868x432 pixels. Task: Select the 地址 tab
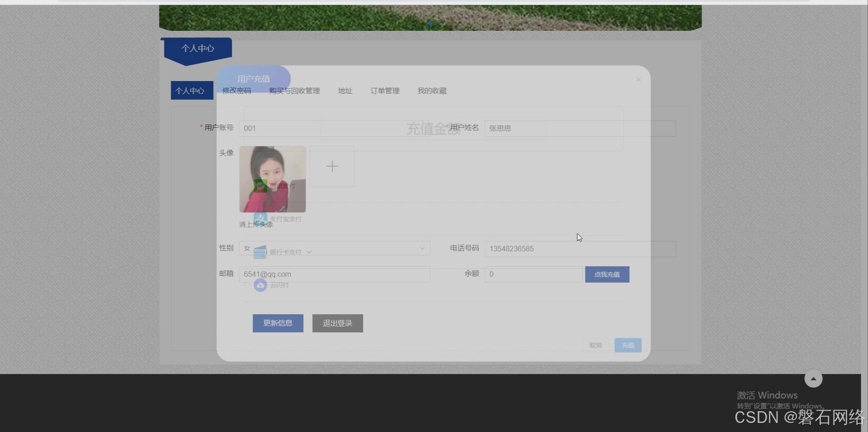point(345,91)
